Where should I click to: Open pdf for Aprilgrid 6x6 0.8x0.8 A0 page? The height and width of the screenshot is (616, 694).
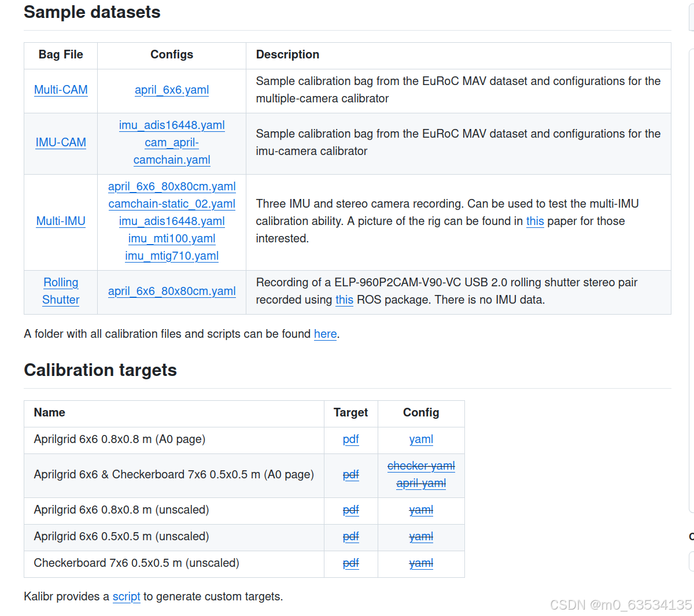tap(350, 439)
